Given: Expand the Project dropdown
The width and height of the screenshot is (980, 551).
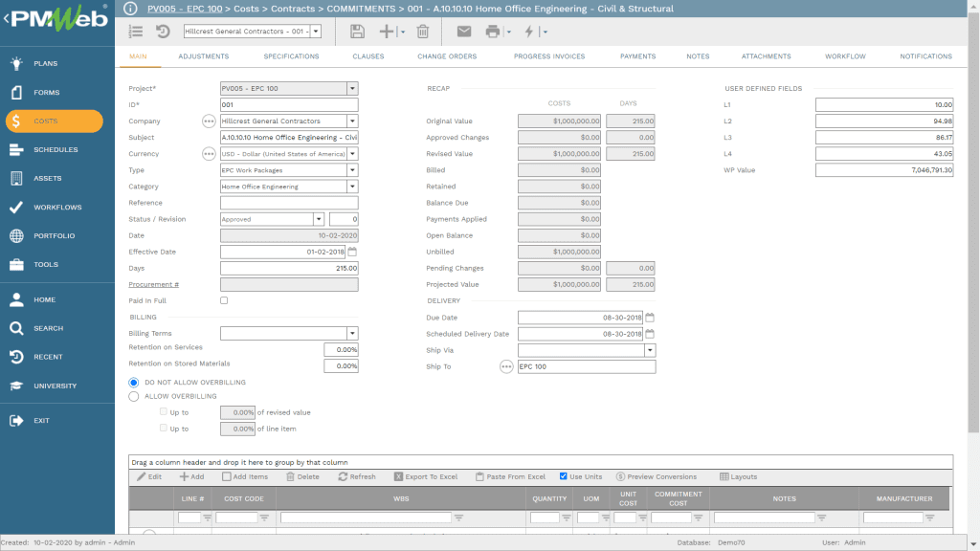Looking at the screenshot, I should [352, 89].
